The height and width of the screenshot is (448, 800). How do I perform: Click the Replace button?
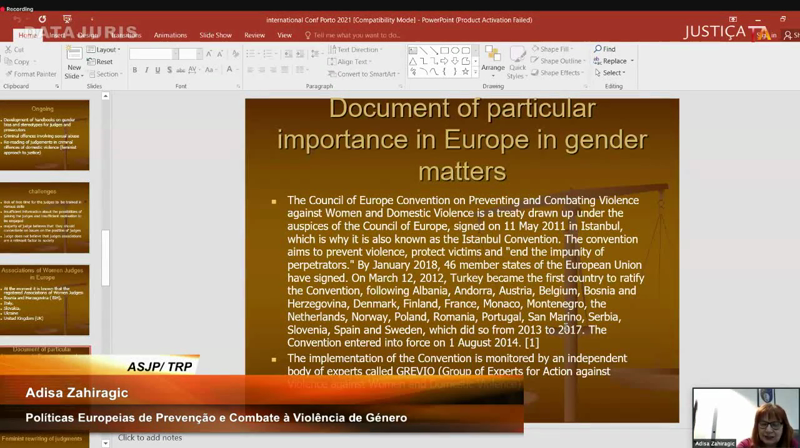[612, 61]
